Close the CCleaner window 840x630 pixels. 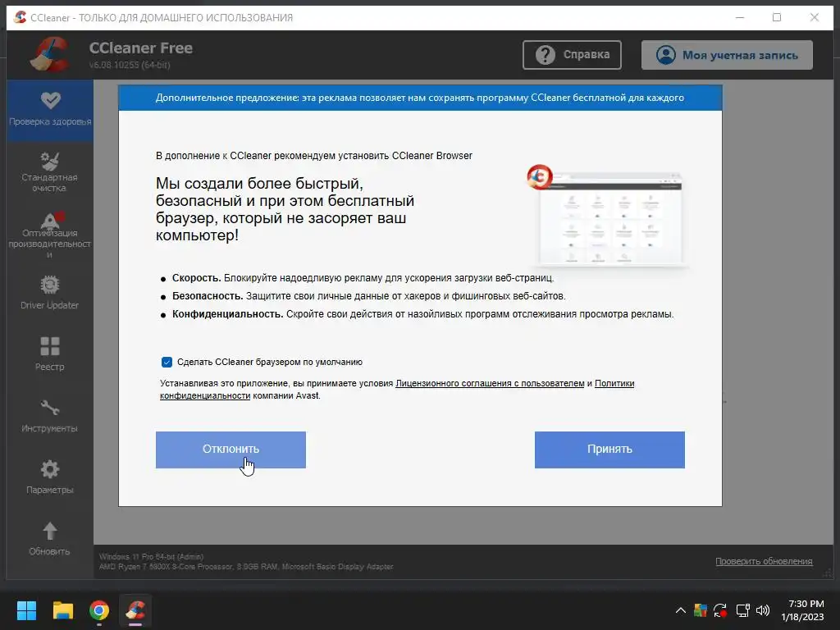(815, 18)
